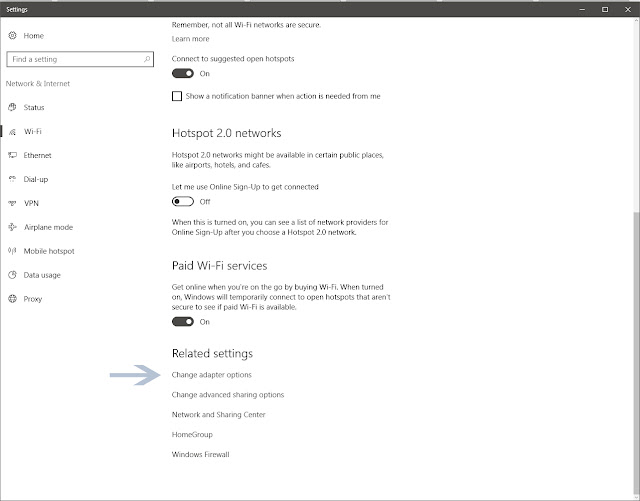Click the VPN icon

[x=13, y=203]
